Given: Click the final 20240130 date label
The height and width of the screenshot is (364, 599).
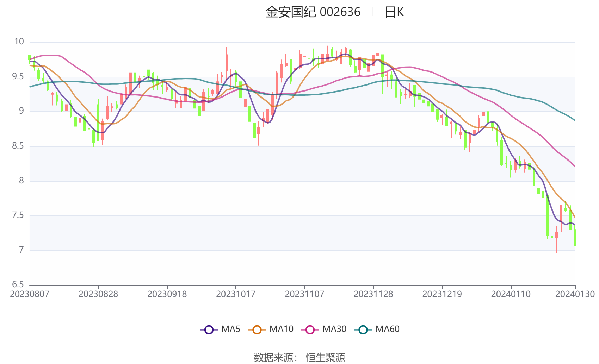Looking at the screenshot, I should pyautogui.click(x=575, y=294).
